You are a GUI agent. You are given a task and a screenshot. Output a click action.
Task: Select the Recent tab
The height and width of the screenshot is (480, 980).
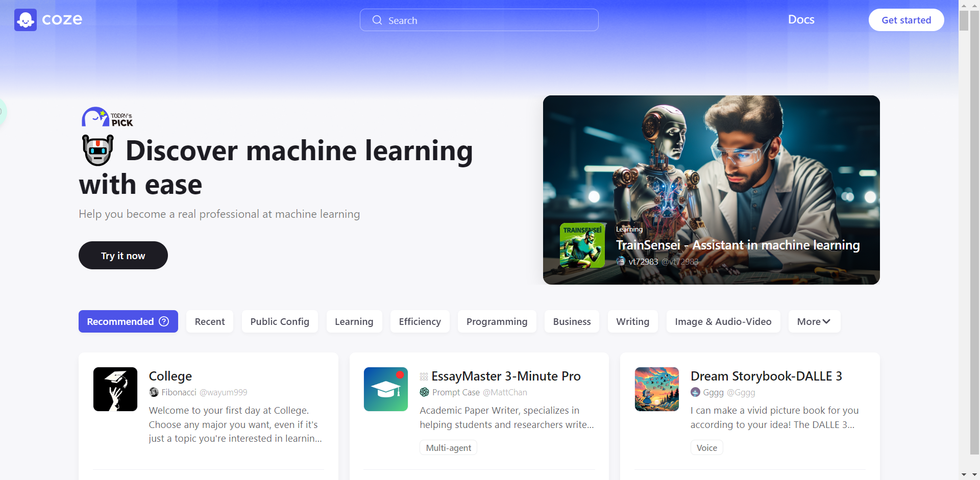point(209,321)
